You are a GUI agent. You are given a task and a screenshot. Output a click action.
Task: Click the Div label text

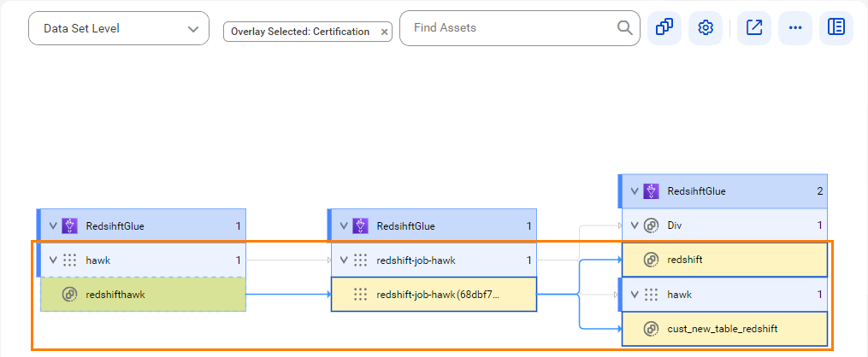(x=674, y=225)
